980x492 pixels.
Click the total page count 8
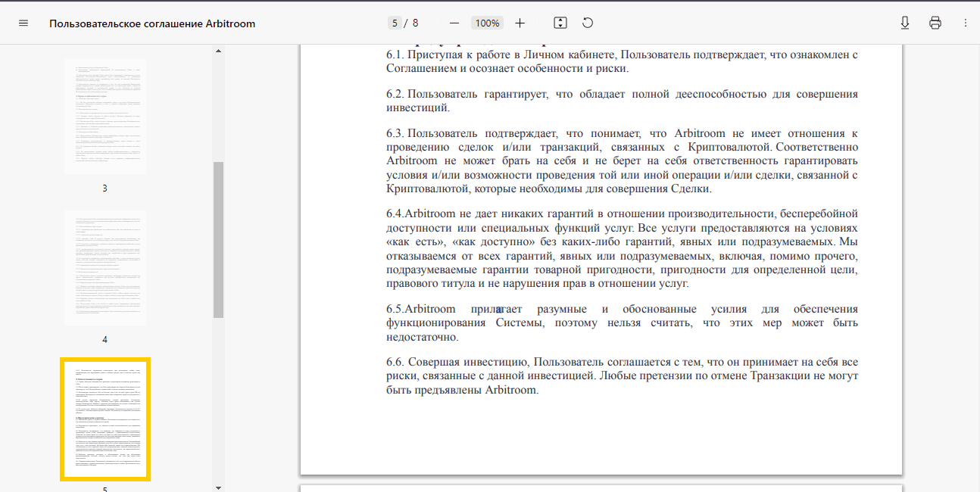click(x=415, y=23)
